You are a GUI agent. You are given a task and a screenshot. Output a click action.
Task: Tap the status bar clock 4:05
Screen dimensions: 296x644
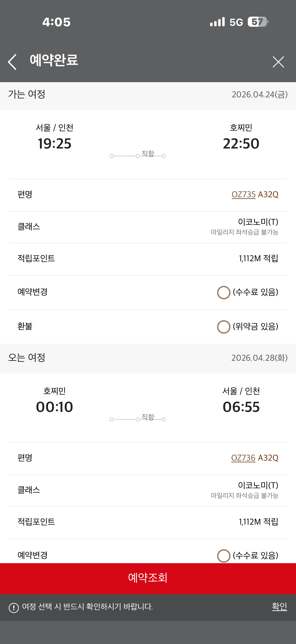57,22
